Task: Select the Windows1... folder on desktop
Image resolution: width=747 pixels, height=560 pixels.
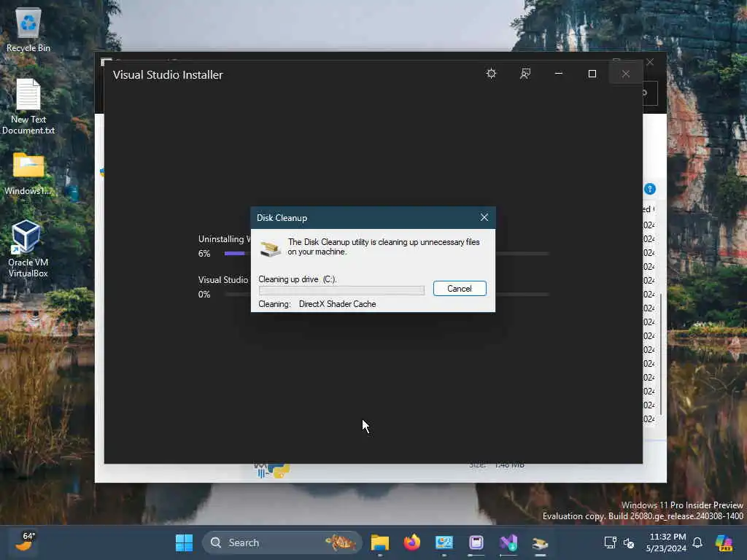Action: [28, 174]
